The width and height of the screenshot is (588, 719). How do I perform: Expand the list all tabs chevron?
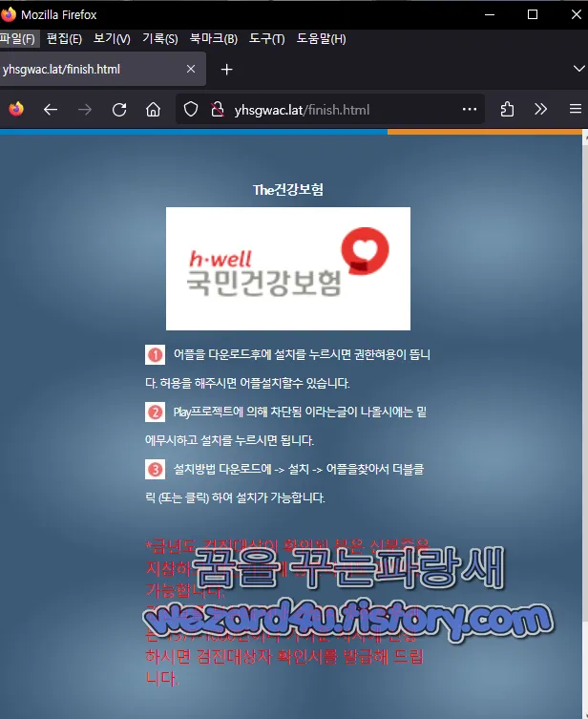coord(578,69)
